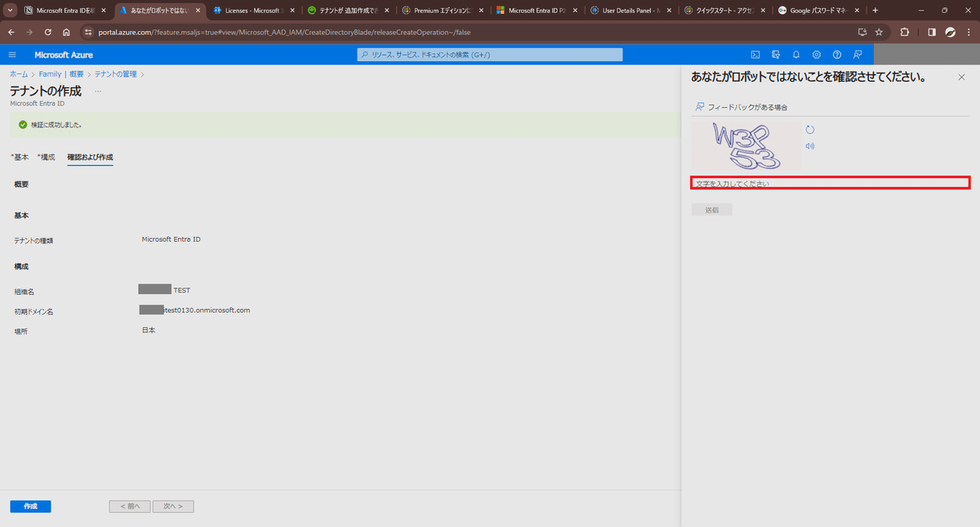Open the Directories + subscriptions filter icon
Viewport: 980px width, 527px height.
(x=776, y=55)
